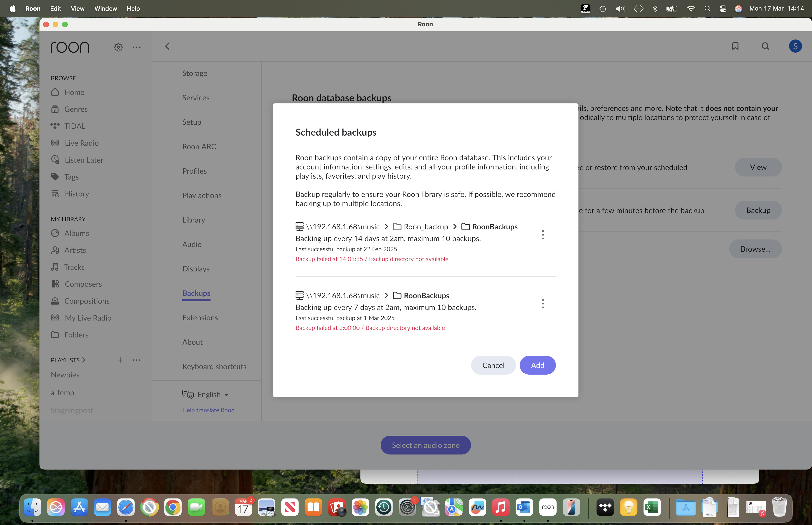Select Roon ARC settings tab
This screenshot has width=812, height=525.
click(x=199, y=147)
